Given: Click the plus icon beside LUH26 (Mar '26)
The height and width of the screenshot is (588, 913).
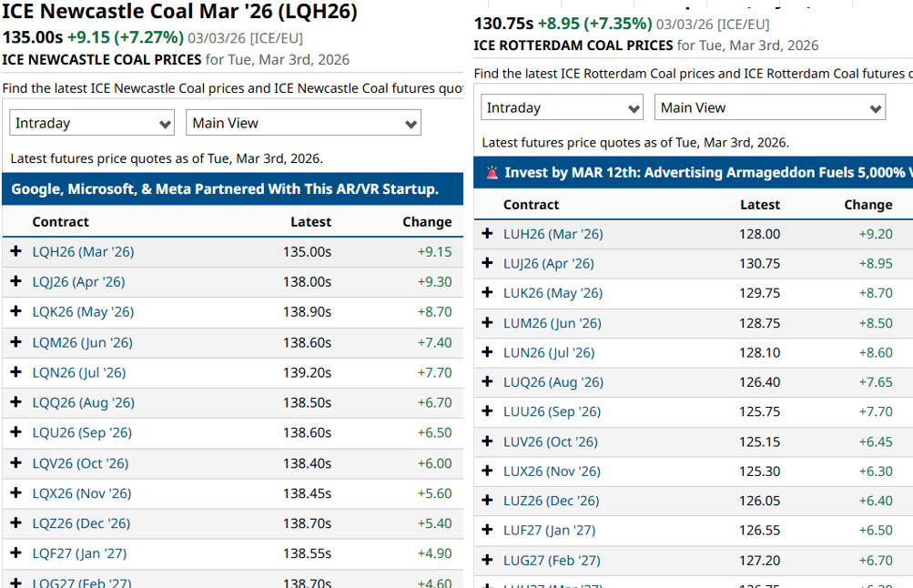Looking at the screenshot, I should pyautogui.click(x=488, y=234).
